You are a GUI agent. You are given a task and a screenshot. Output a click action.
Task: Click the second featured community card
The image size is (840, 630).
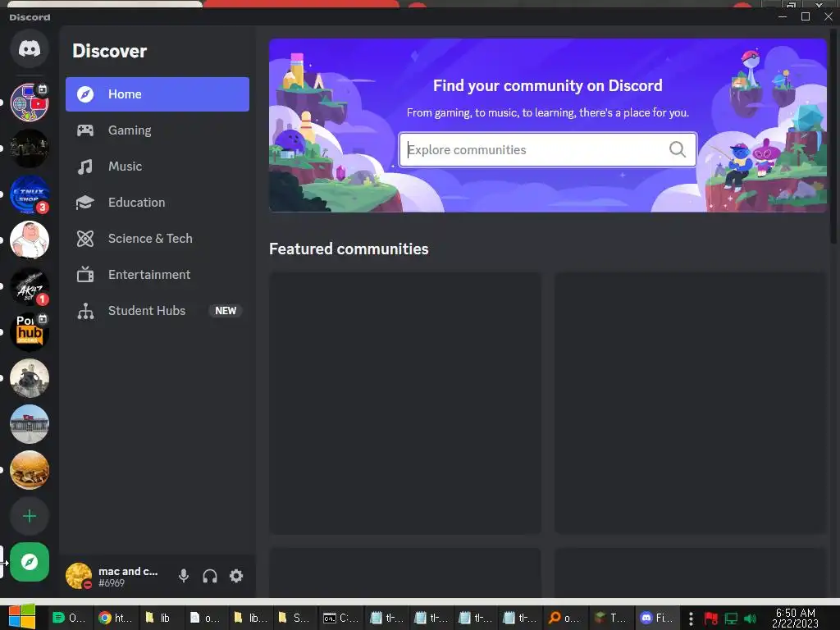691,403
